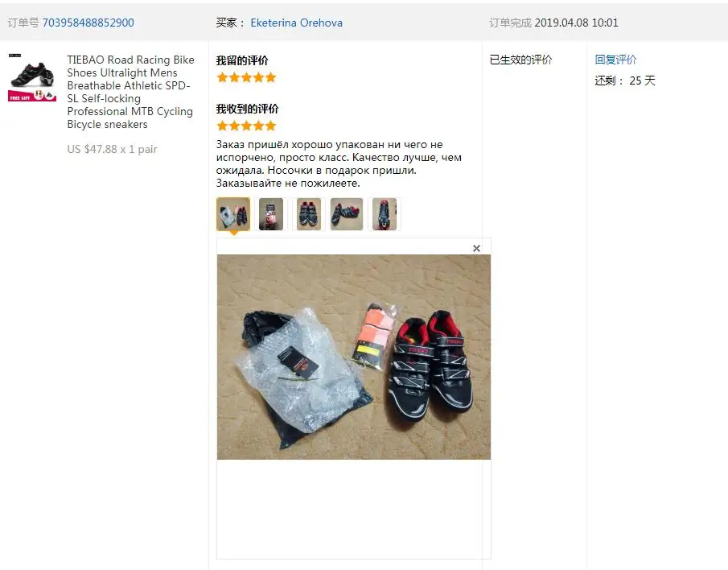Screen dimensions: 728x570
Task: Open buyer Eketerina Orehova profile
Action: (x=297, y=23)
